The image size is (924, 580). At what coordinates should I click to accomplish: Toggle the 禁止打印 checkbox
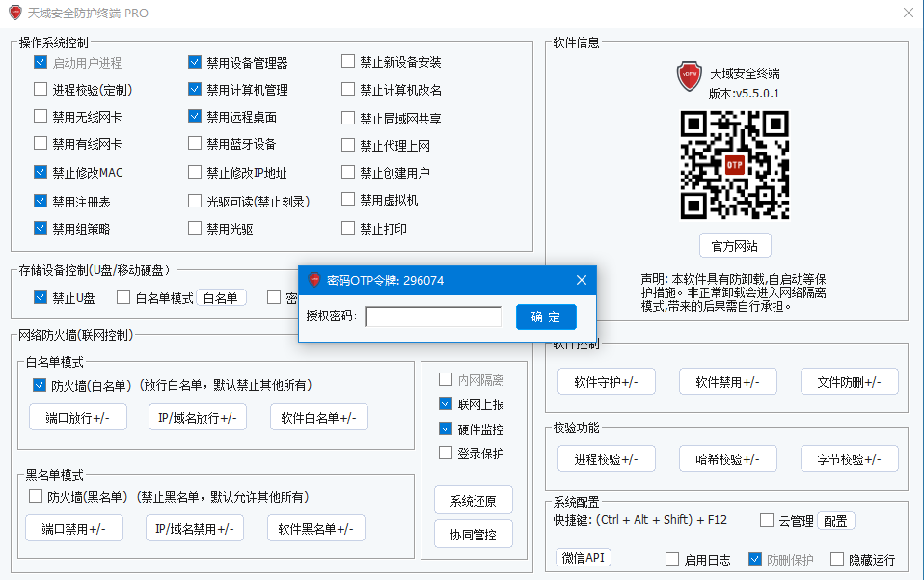pyautogui.click(x=349, y=229)
